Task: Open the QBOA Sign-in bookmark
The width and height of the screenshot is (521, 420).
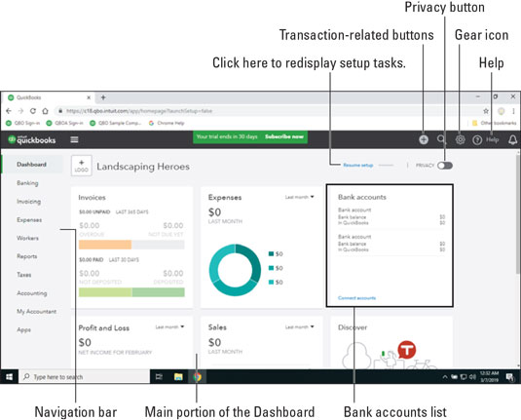Action: click(65, 123)
